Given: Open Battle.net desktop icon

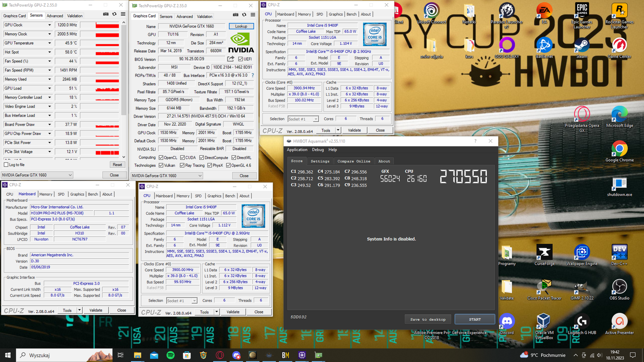Looking at the screenshot, I should (544, 48).
